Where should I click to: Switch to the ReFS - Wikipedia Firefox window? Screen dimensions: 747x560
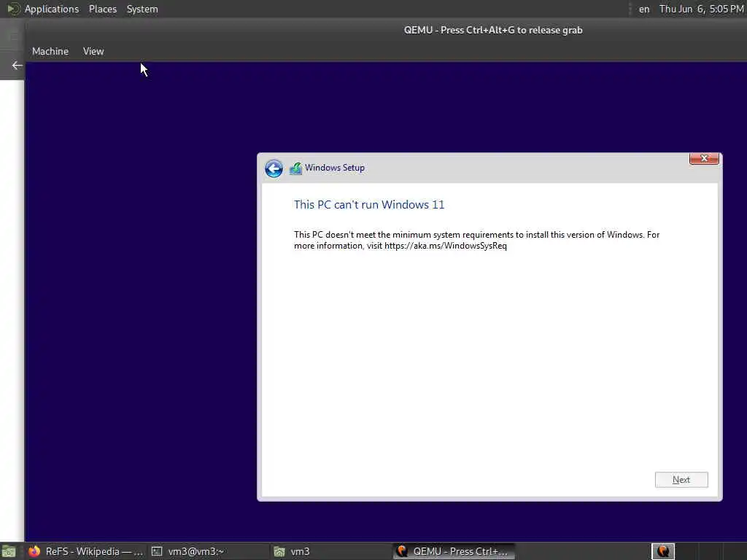click(x=86, y=551)
